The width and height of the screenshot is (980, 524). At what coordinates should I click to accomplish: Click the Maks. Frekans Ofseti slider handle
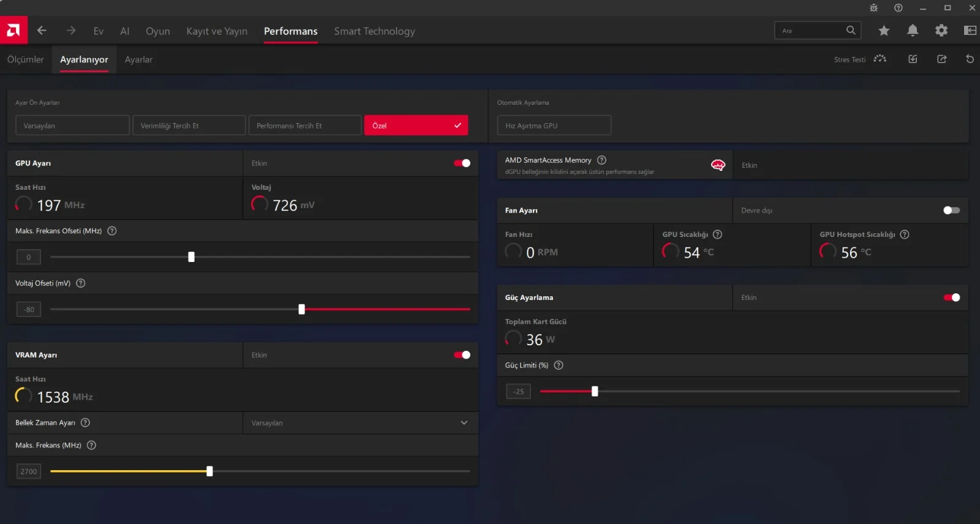[x=191, y=257]
